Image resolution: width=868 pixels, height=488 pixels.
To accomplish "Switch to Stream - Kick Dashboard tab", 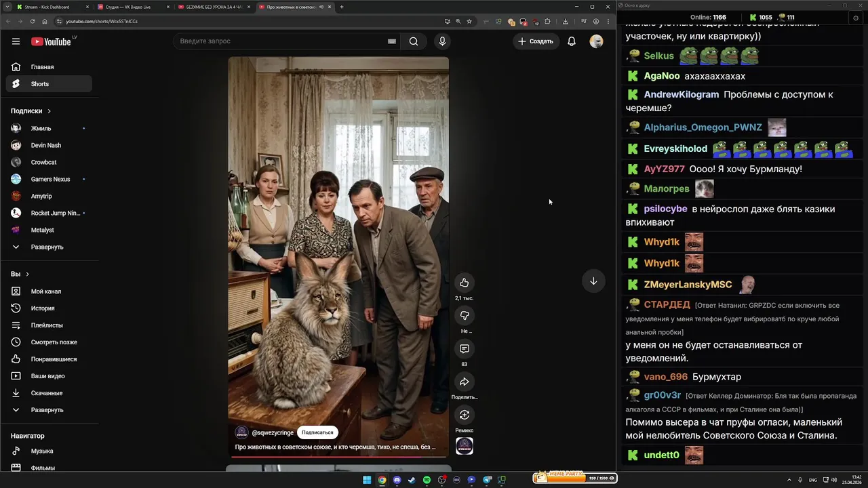I will [52, 7].
